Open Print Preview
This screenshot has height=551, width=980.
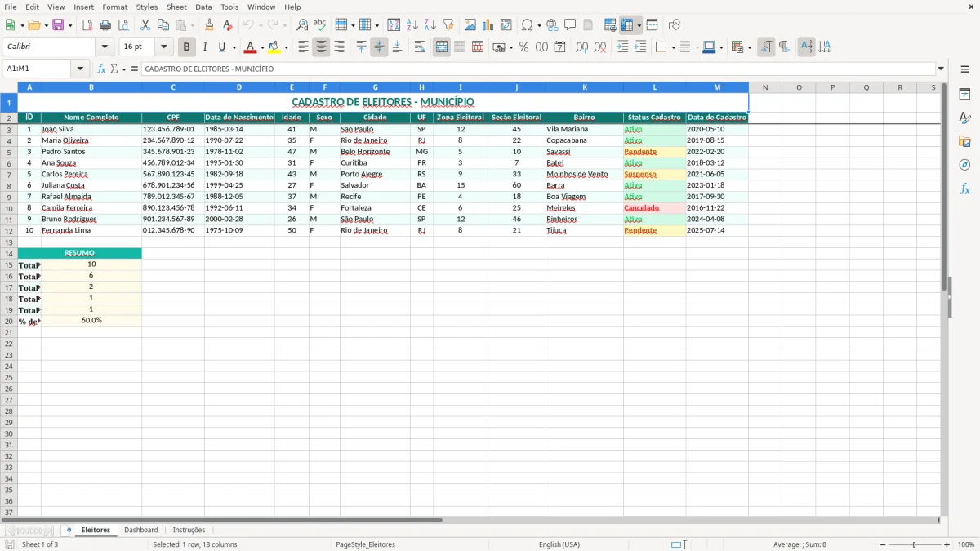[123, 25]
